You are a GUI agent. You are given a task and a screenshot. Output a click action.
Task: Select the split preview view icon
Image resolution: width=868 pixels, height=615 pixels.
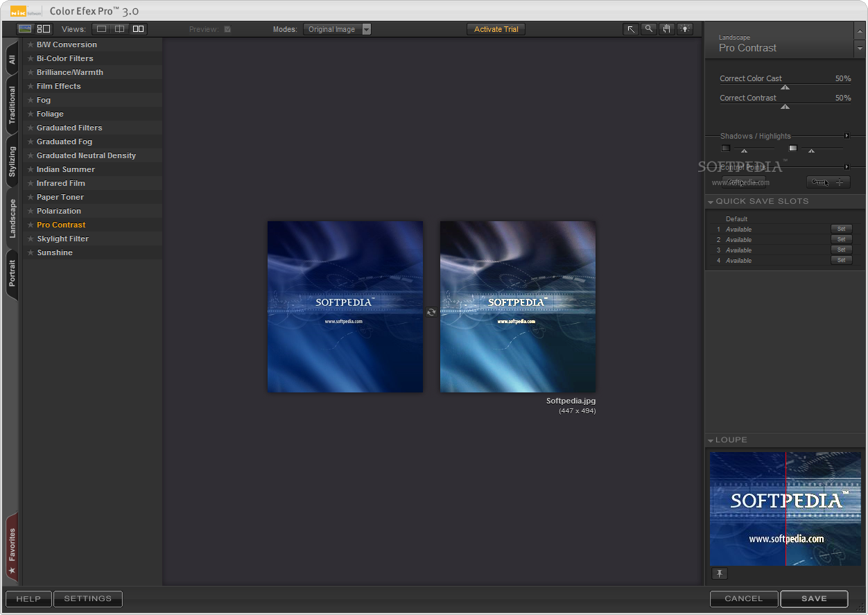point(120,29)
